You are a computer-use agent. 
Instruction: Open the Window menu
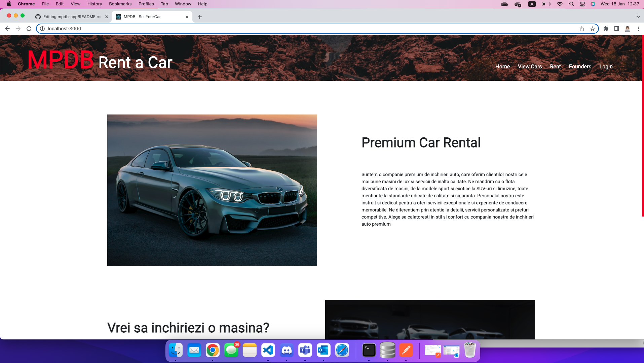pos(183,4)
